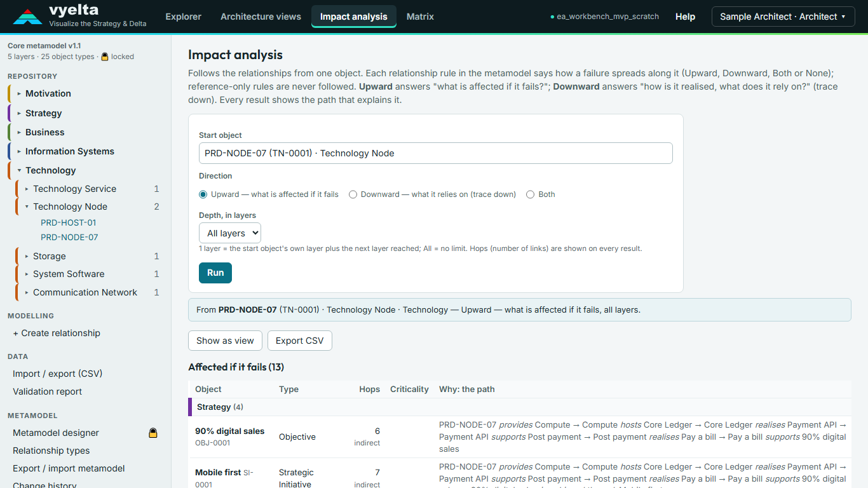Viewport: 868px width, 488px height.
Task: Click the Export CSV button
Action: coord(299,341)
